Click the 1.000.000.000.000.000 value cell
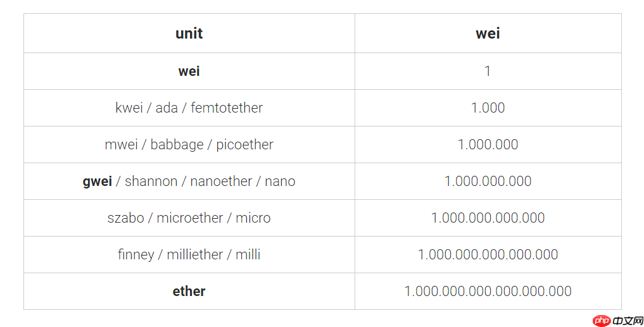Image resolution: width=644 pixels, height=327 pixels. pos(488,254)
